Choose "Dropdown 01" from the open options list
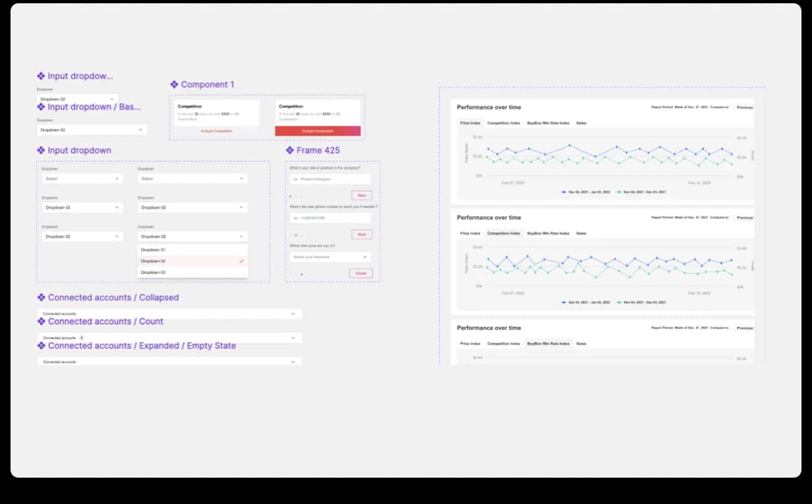The width and height of the screenshot is (812, 504). tap(192, 250)
